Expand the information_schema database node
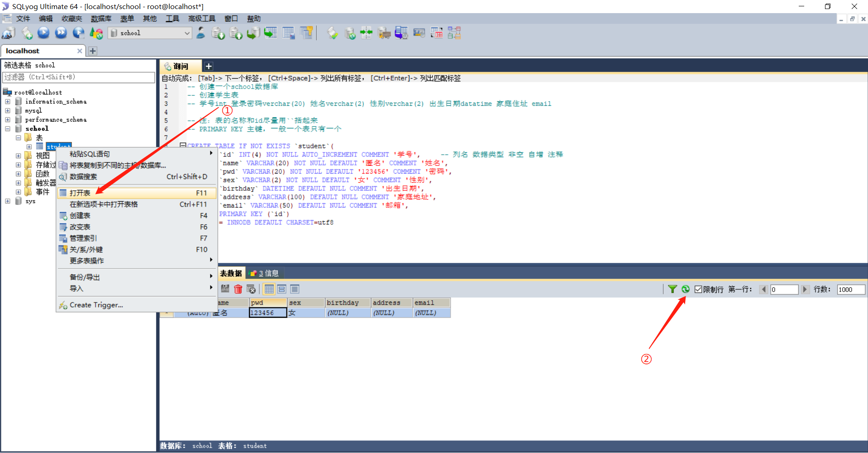This screenshot has height=453, width=868. pyautogui.click(x=8, y=102)
